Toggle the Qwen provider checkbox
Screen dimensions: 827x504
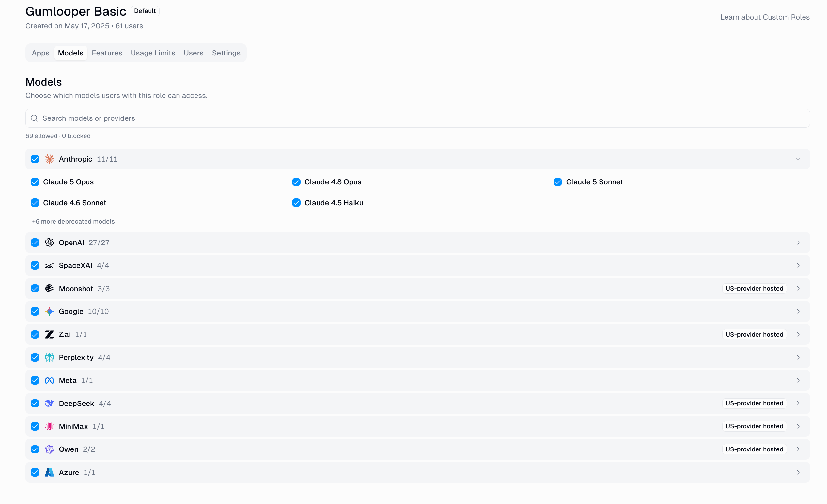tap(35, 449)
